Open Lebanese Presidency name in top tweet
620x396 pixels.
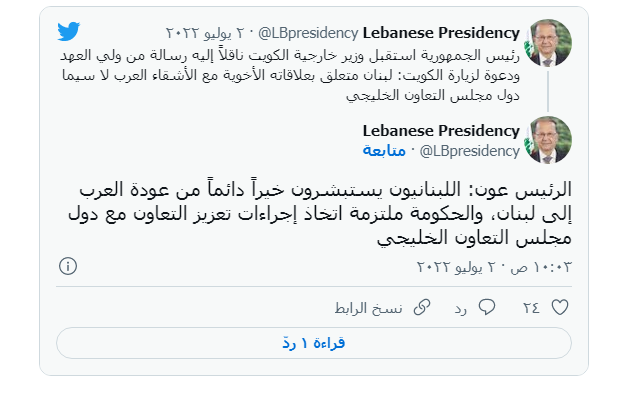pyautogui.click(x=441, y=33)
